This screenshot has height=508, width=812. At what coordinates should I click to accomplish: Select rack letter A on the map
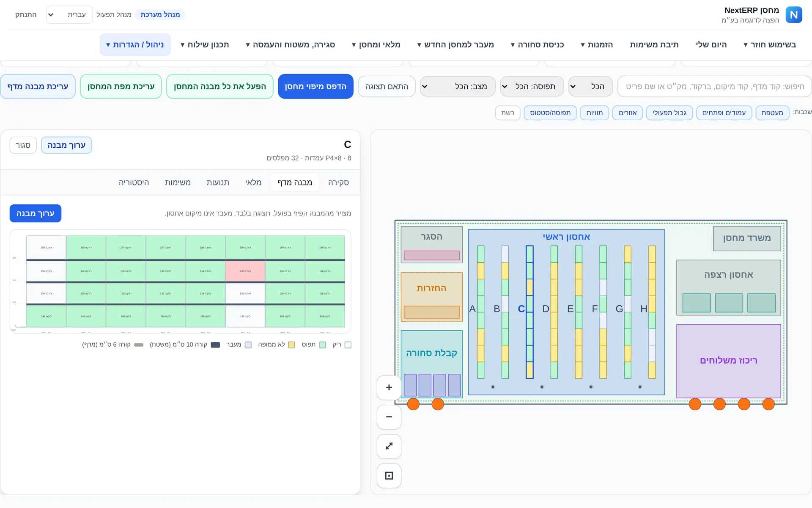coord(473,309)
